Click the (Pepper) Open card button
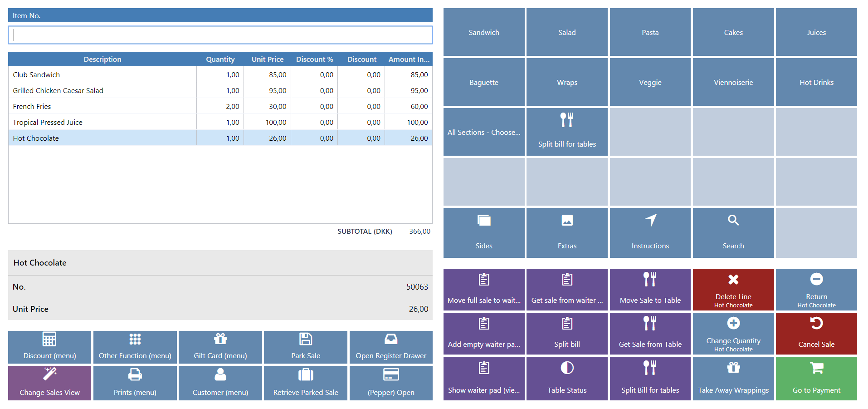 (391, 383)
